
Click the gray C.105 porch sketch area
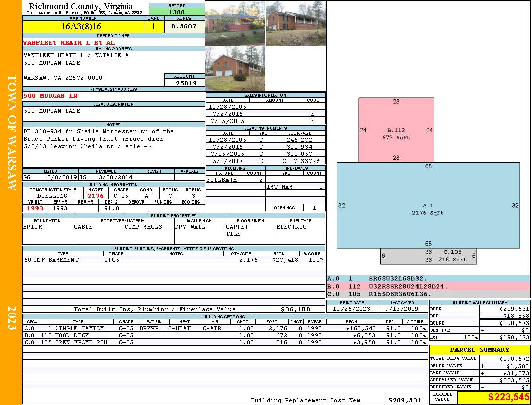coord(428,256)
